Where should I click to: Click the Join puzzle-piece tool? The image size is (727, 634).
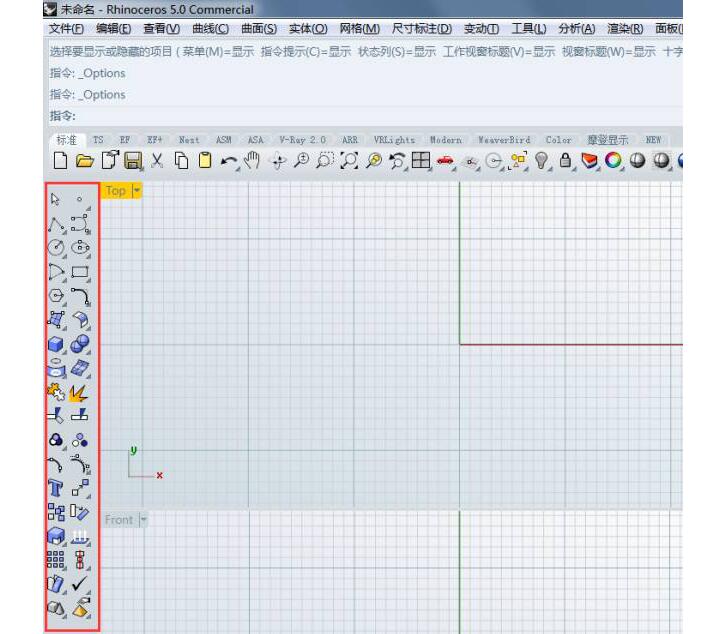coord(56,392)
